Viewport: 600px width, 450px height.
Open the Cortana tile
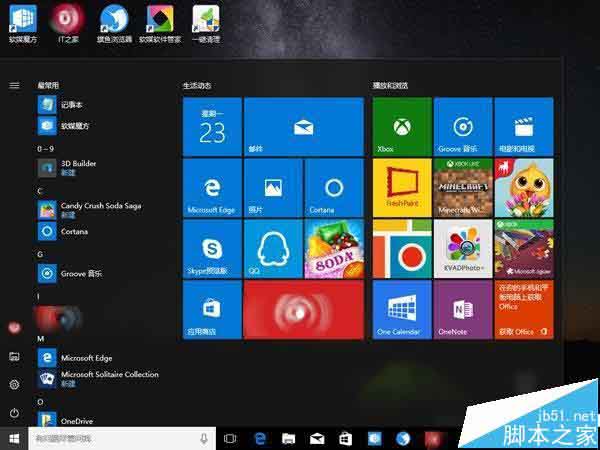(334, 188)
